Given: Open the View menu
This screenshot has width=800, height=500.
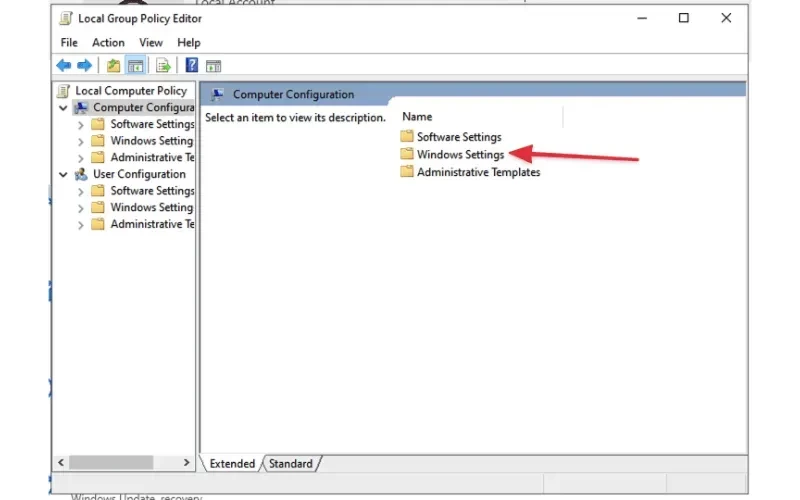Looking at the screenshot, I should pos(151,42).
